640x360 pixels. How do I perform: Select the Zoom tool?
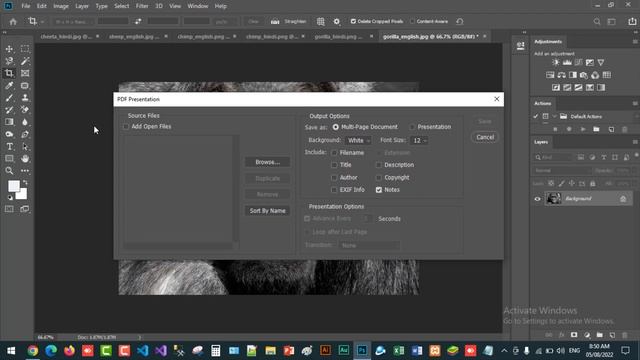coord(9,171)
